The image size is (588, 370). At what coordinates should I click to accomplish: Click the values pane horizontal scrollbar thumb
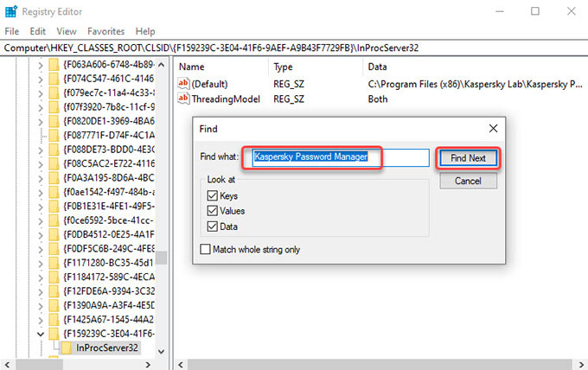(x=380, y=364)
